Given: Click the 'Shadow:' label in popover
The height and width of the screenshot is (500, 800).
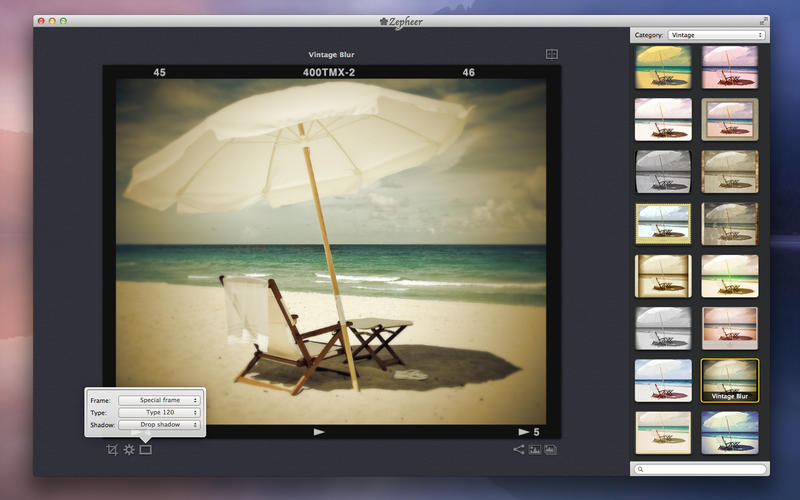Looking at the screenshot, I should click(x=102, y=425).
